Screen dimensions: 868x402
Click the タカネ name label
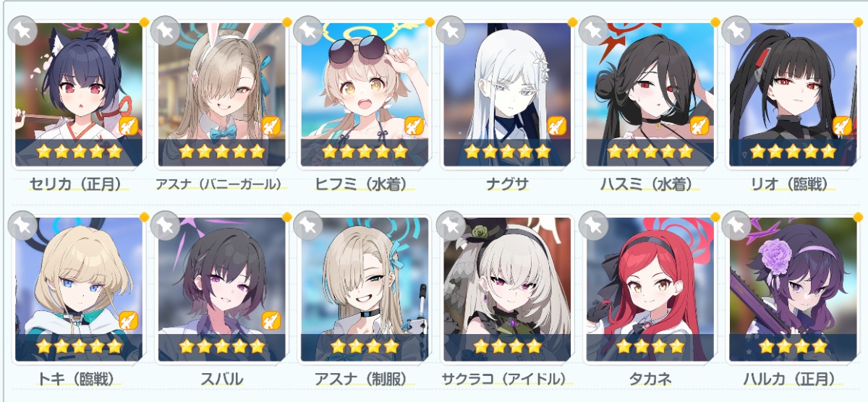pyautogui.click(x=649, y=379)
